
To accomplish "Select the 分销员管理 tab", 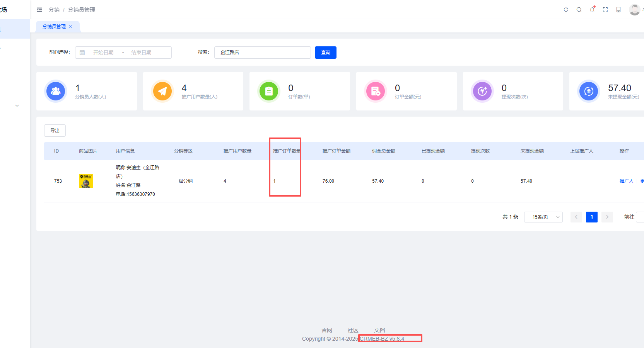I will [54, 27].
